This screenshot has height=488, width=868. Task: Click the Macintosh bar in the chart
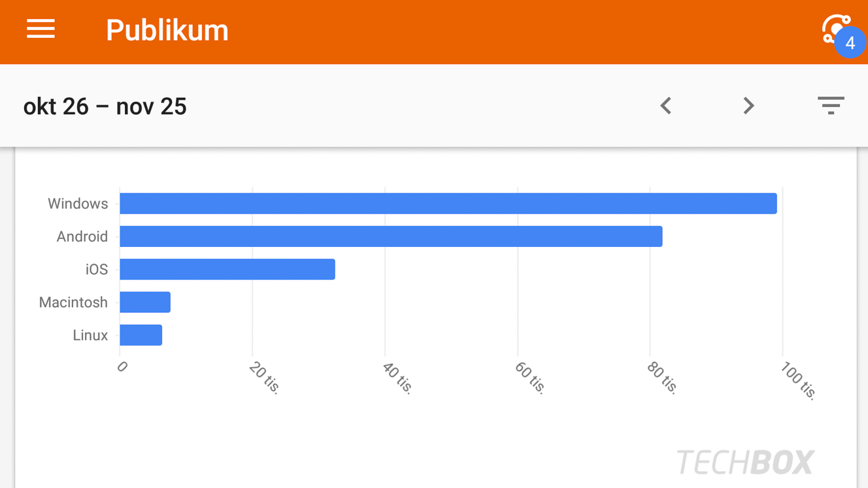coord(145,302)
